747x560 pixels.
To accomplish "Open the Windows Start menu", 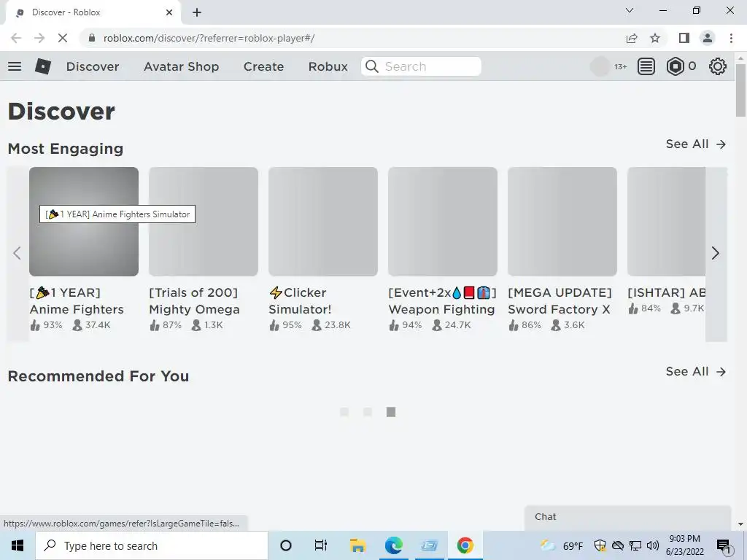I will (18, 545).
